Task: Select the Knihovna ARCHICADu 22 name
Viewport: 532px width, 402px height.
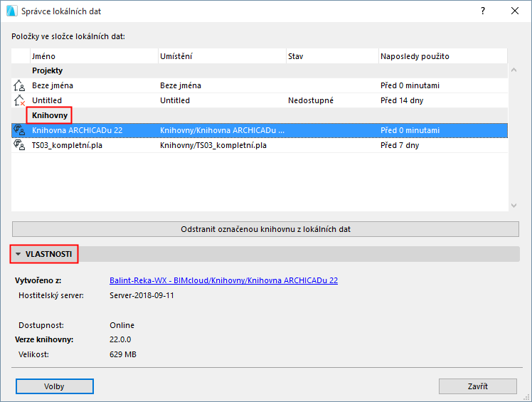Action: tap(77, 130)
